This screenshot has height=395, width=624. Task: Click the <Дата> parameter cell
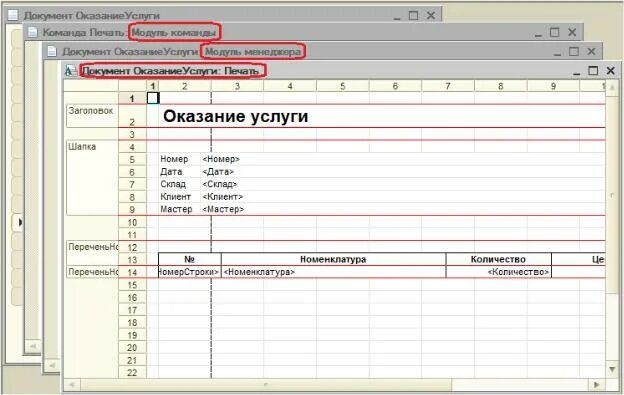[218, 172]
